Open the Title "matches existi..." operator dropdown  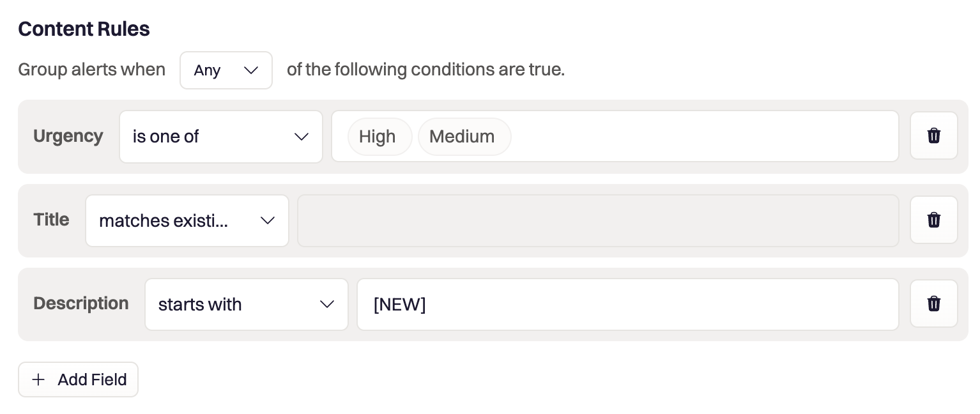[x=187, y=220]
